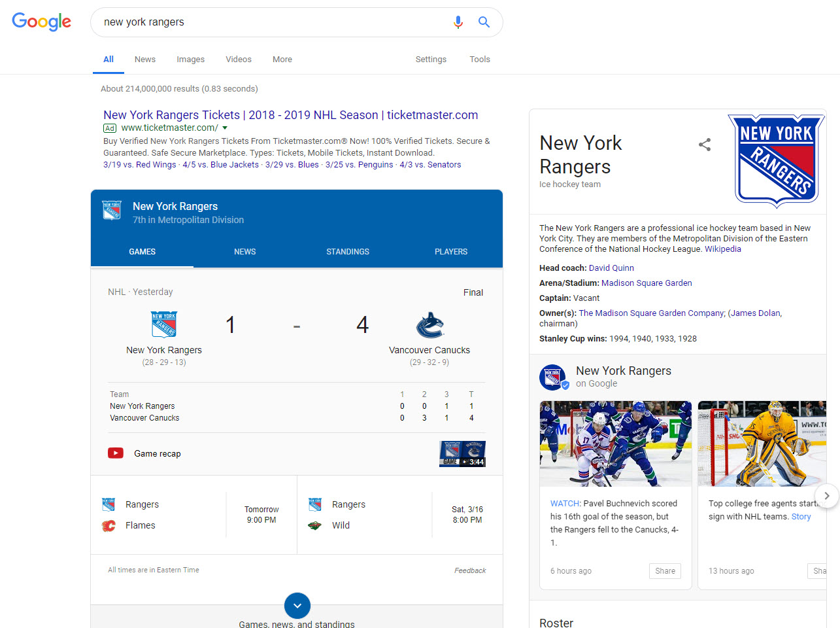This screenshot has height=628, width=840.
Task: Click the microphone voice search icon
Action: pos(458,22)
